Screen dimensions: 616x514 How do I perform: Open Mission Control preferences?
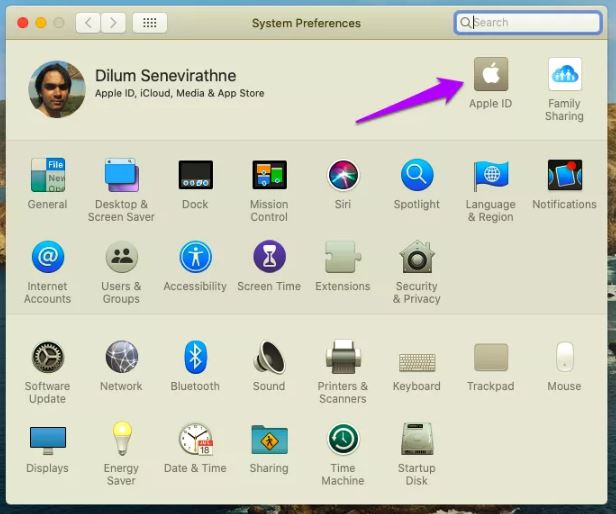click(x=269, y=176)
